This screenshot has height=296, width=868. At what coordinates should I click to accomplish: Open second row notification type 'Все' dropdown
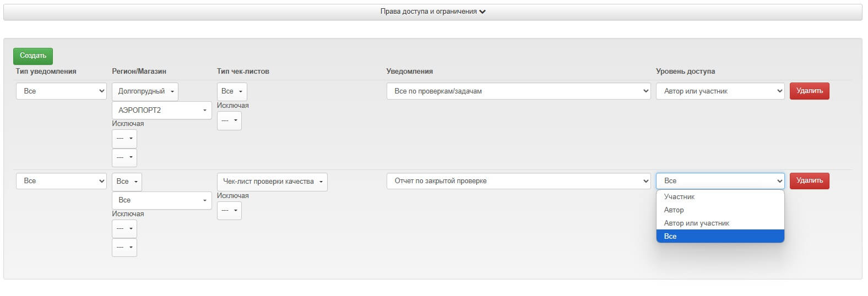pyautogui.click(x=61, y=181)
